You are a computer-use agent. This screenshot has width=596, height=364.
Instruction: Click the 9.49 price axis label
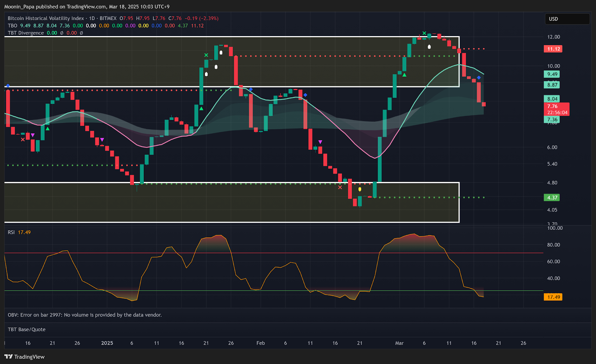[552, 74]
